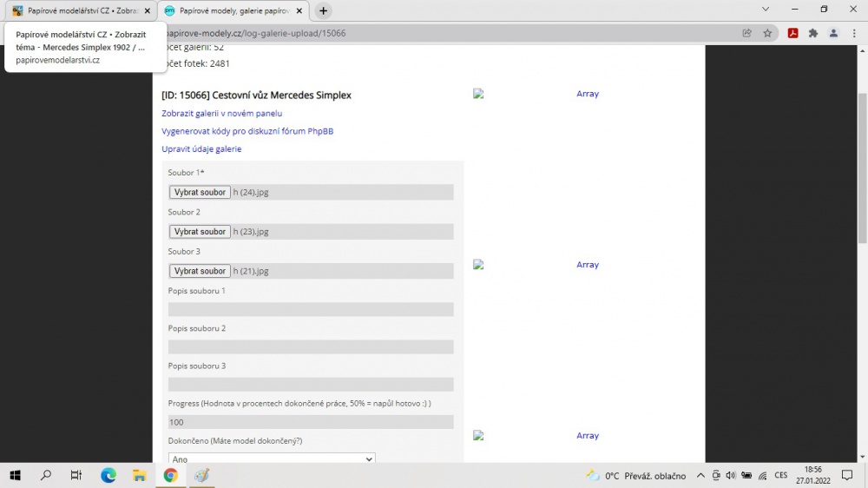Show hidden system tray icons

coord(700,475)
